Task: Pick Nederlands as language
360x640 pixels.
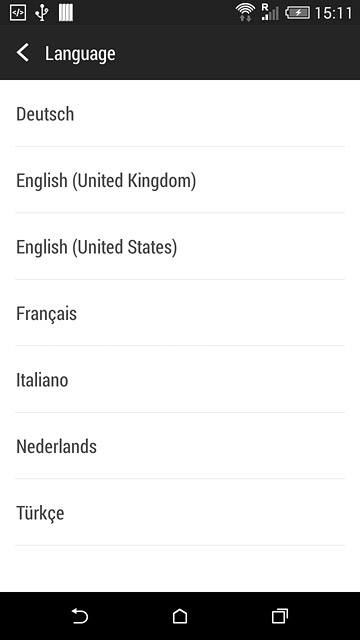Action: pos(180,446)
